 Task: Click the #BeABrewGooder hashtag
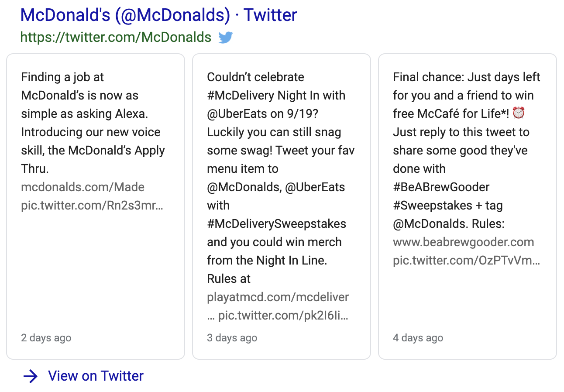(441, 187)
